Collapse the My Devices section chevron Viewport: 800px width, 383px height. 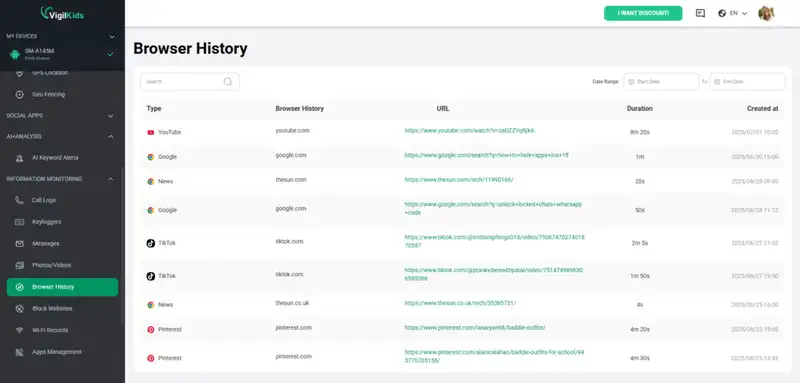[x=112, y=37]
